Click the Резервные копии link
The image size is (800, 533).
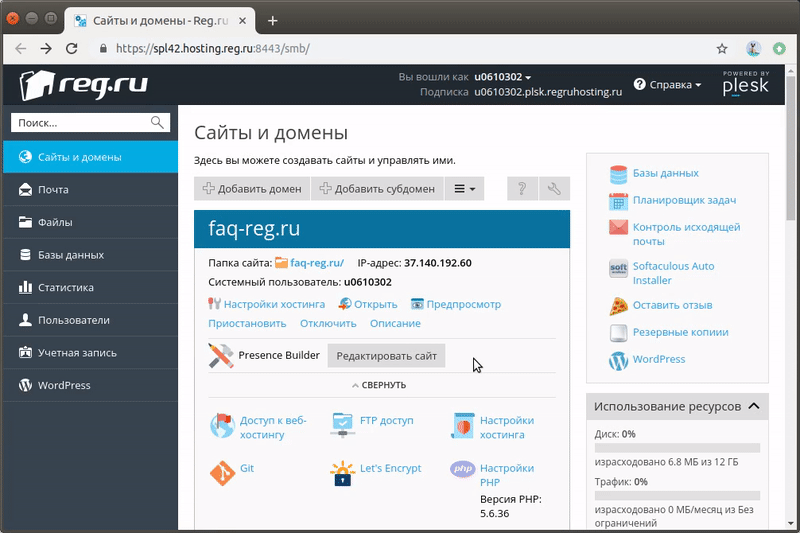[x=681, y=332]
